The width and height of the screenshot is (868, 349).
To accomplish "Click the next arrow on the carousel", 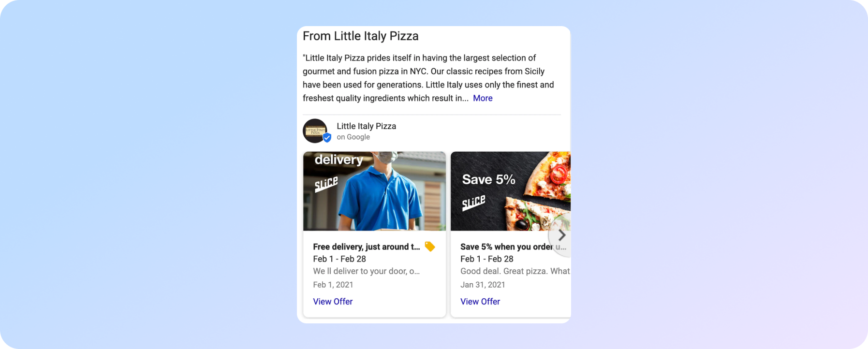I will click(x=561, y=235).
